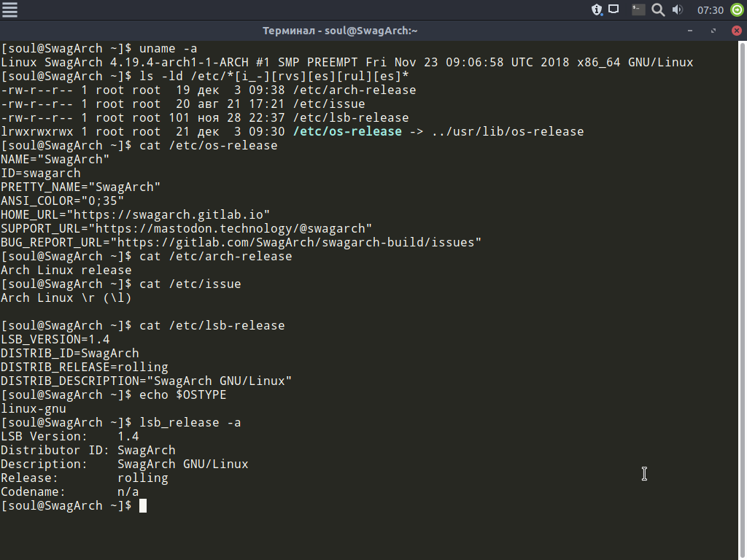Screen dimensions: 747x560
Task: Click the terminal vertical scrollbar
Action: click(742, 300)
